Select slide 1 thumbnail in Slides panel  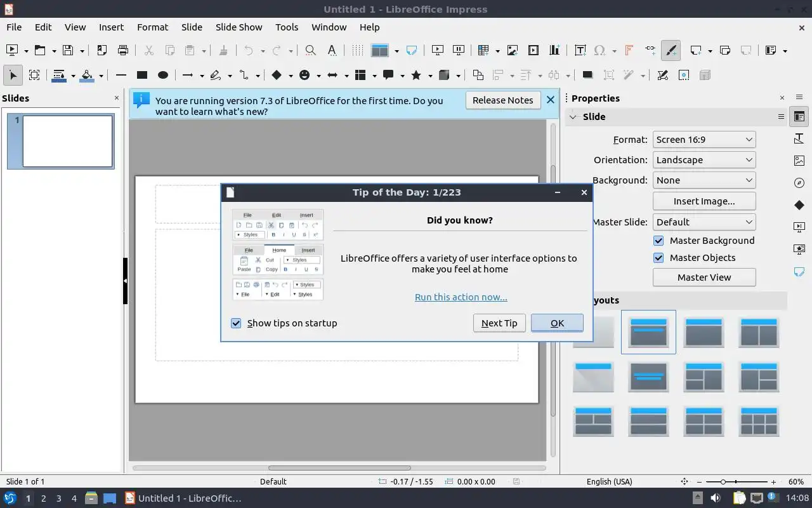[x=67, y=141]
